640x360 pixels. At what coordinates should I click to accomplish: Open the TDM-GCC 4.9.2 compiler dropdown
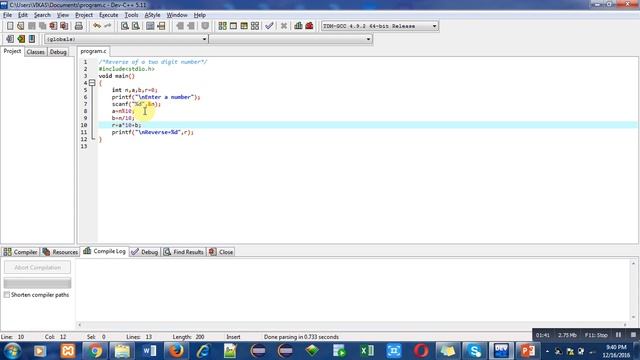380,26
